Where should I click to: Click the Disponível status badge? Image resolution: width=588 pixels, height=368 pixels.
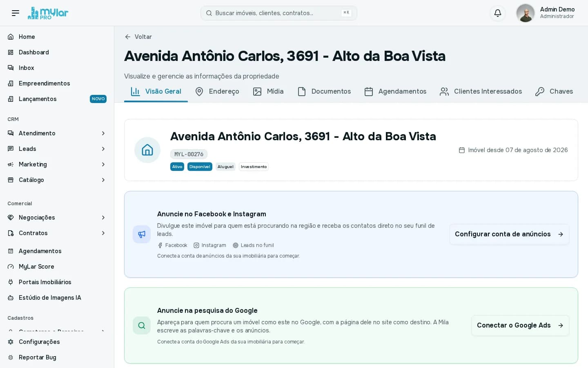pyautogui.click(x=200, y=167)
